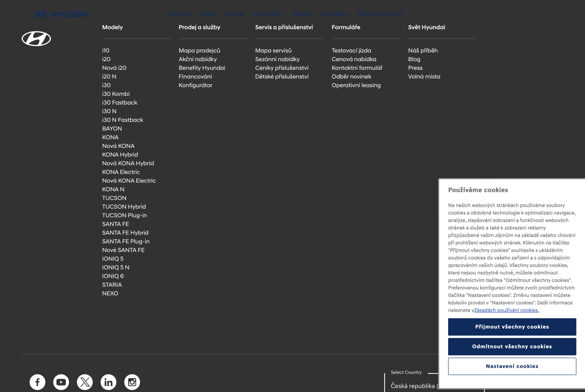
Task: Open the Emobilita navigation menu
Action: (269, 14)
